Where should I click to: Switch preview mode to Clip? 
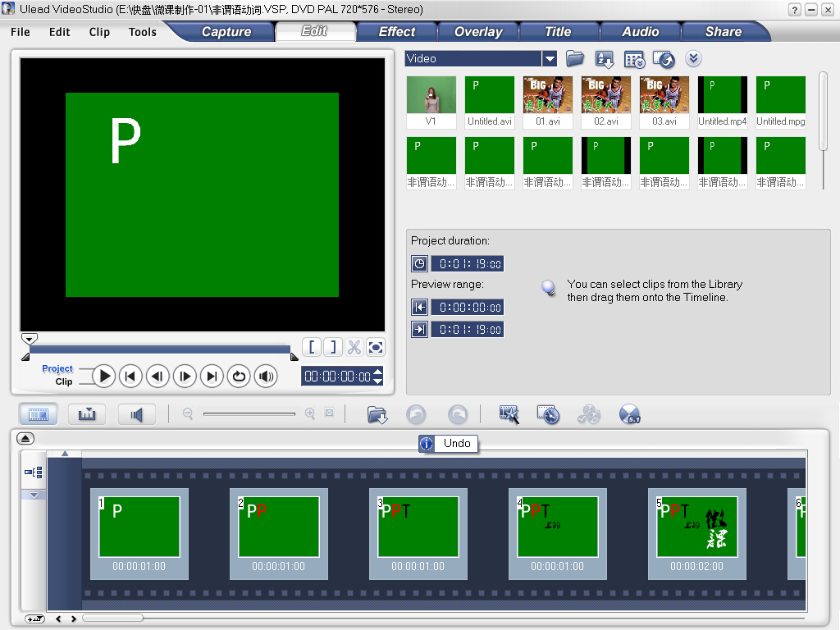64,381
